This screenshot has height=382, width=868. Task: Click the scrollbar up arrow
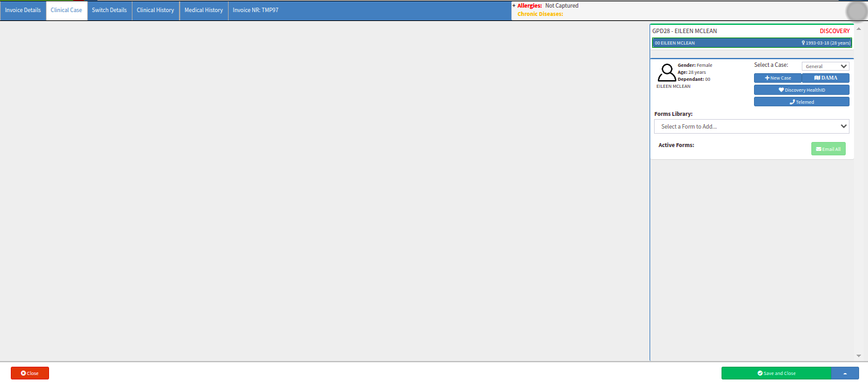point(858,29)
